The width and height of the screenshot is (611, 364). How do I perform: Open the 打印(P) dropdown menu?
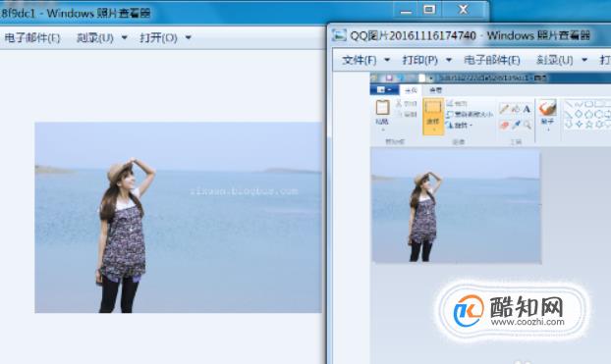coord(426,61)
